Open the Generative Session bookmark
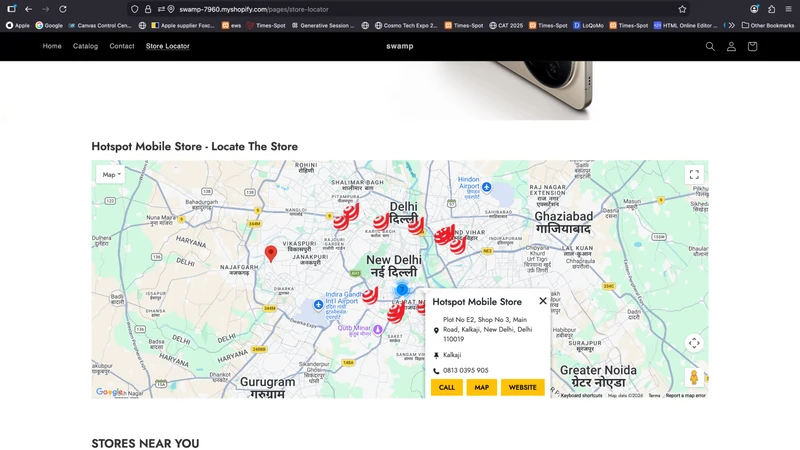The width and height of the screenshot is (800, 450). coord(322,25)
